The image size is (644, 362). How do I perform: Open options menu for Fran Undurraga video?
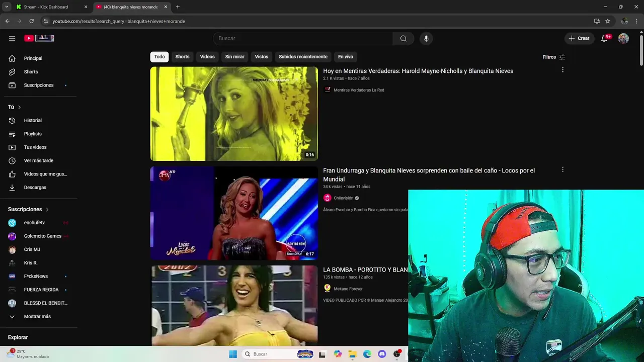562,169
